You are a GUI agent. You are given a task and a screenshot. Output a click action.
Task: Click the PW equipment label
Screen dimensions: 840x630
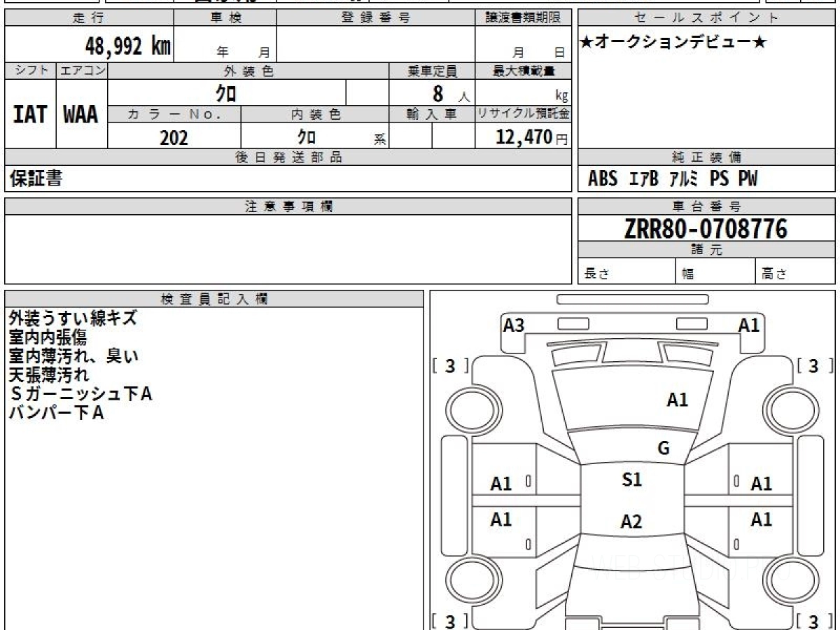(x=748, y=179)
